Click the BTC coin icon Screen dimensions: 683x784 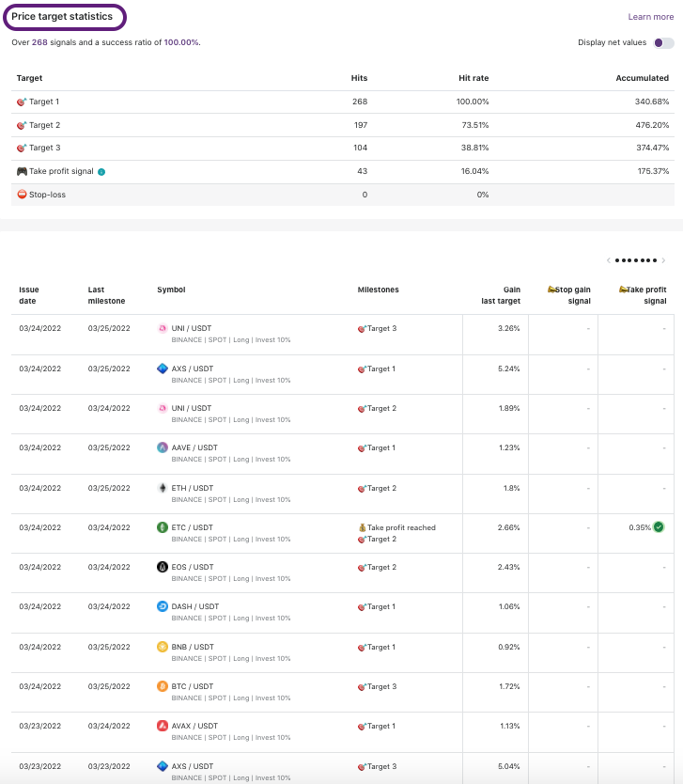[163, 686]
